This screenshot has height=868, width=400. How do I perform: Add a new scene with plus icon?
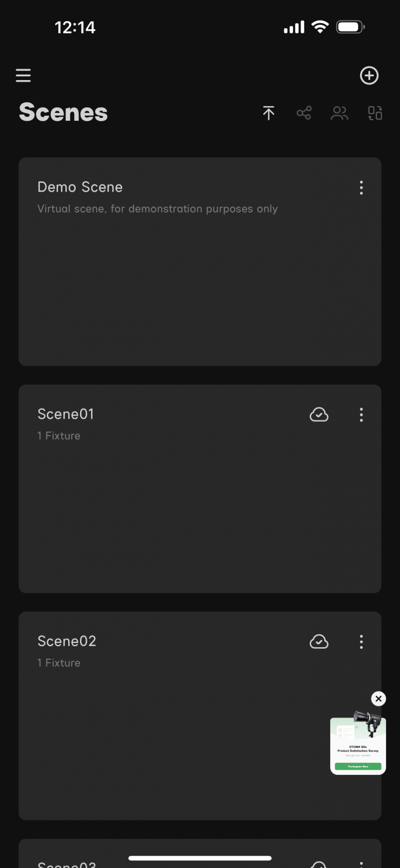(x=369, y=76)
